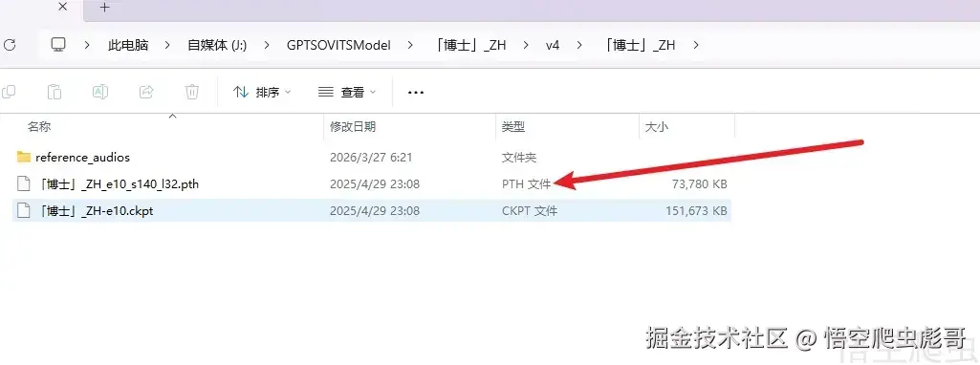This screenshot has height=365, width=980.
Task: Sort by the 大小 column header
Action: [656, 127]
